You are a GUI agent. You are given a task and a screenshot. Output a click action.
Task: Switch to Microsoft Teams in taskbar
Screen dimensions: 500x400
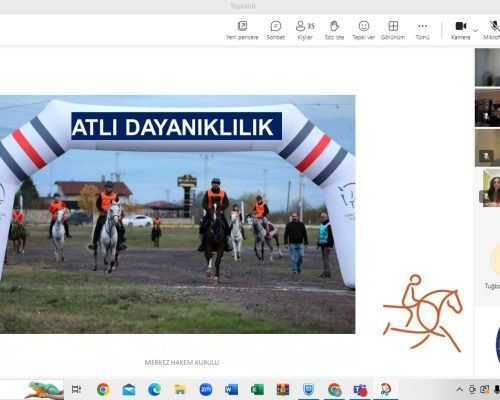pos(360,389)
